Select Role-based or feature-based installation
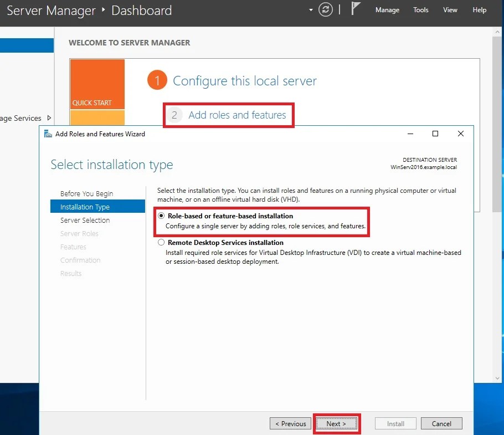The image size is (504, 435). [162, 216]
